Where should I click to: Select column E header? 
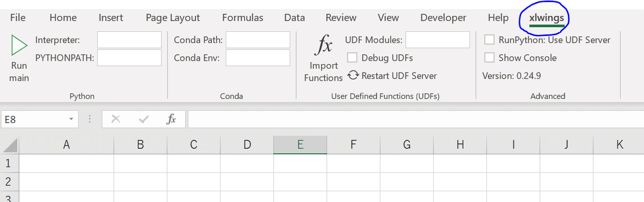(300, 145)
